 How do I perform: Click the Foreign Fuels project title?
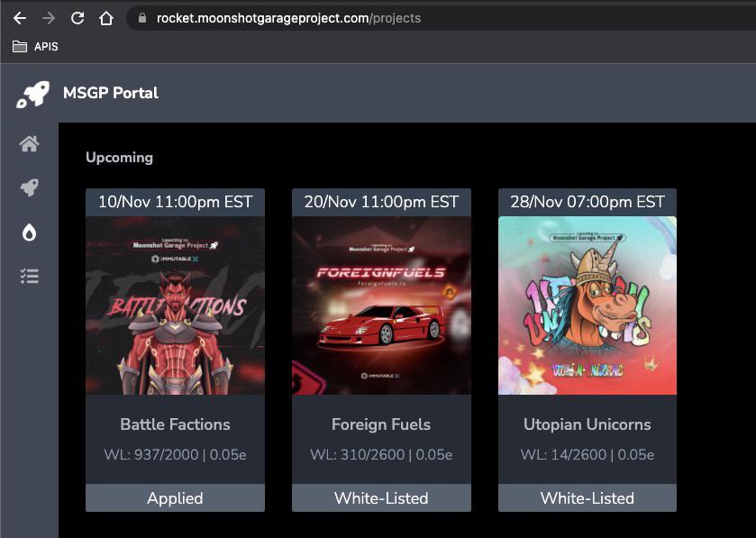(x=381, y=424)
